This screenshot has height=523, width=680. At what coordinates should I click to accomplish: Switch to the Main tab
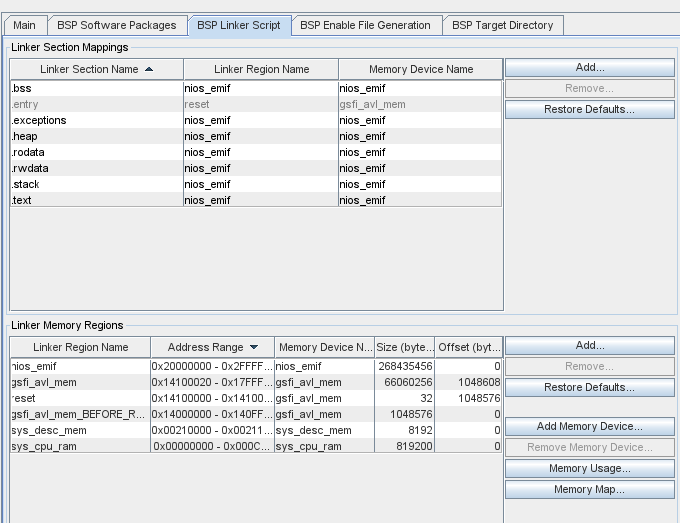click(24, 25)
